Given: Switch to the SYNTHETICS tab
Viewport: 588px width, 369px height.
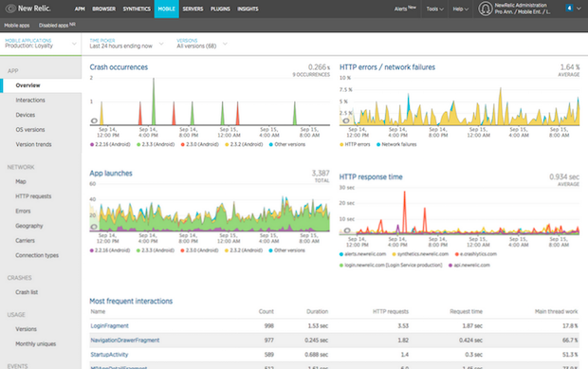Looking at the screenshot, I should [137, 9].
